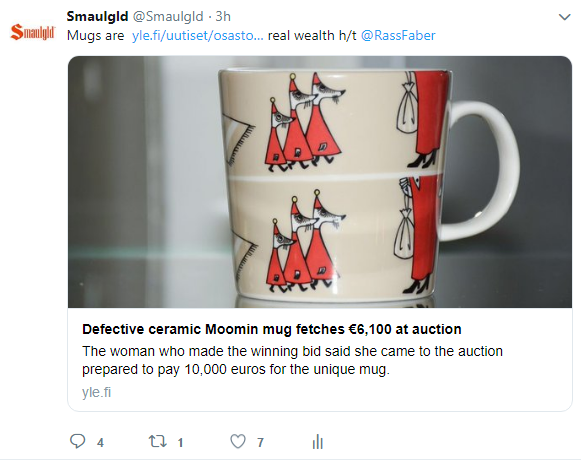Click the Defective ceramic Moomin mug headline

coord(272,329)
